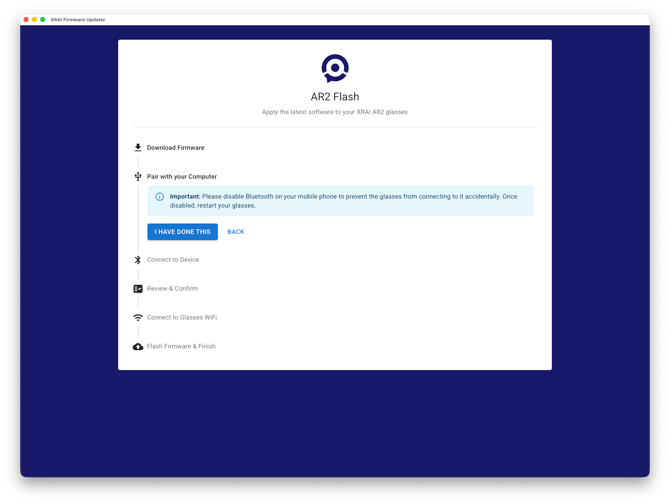Click the XRAI Firmware Updater window title
Screen dimensions: 670x504
78,20
